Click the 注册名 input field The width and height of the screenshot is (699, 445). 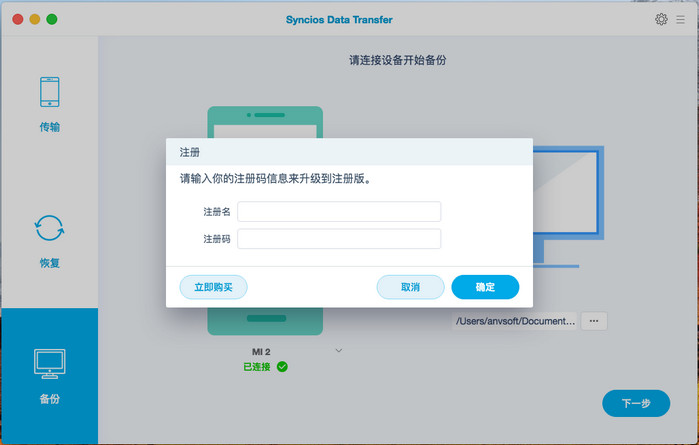[x=339, y=211]
